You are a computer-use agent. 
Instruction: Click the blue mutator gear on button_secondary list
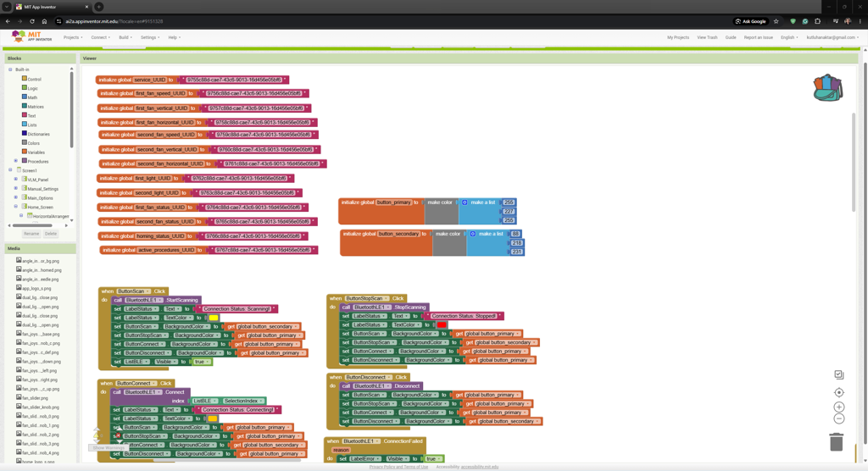point(473,234)
